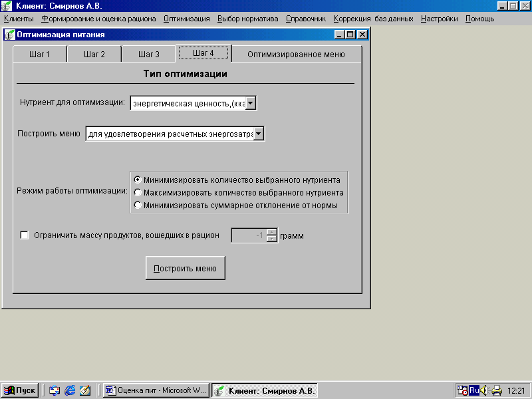Screen dimensions: 532x399
Task: Switch to the Шаг 3 tab
Action: [148, 55]
